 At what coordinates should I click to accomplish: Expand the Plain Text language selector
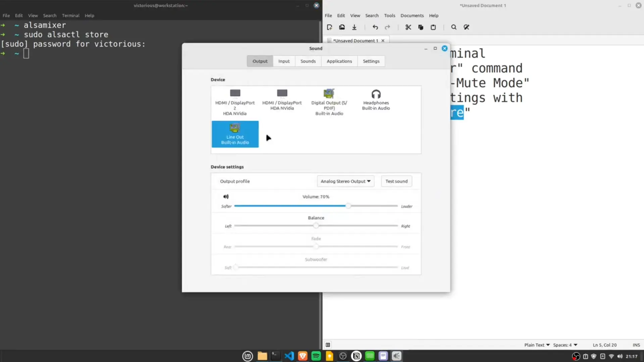coord(537,345)
